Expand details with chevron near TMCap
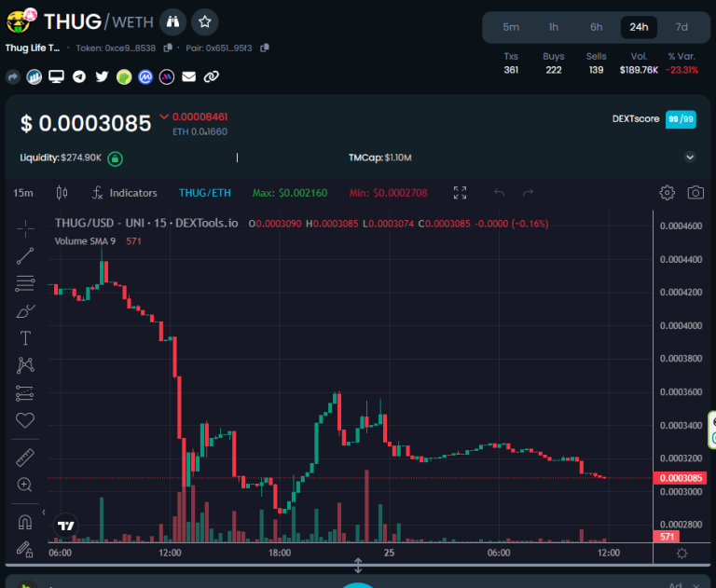Image resolution: width=716 pixels, height=588 pixels. point(690,157)
